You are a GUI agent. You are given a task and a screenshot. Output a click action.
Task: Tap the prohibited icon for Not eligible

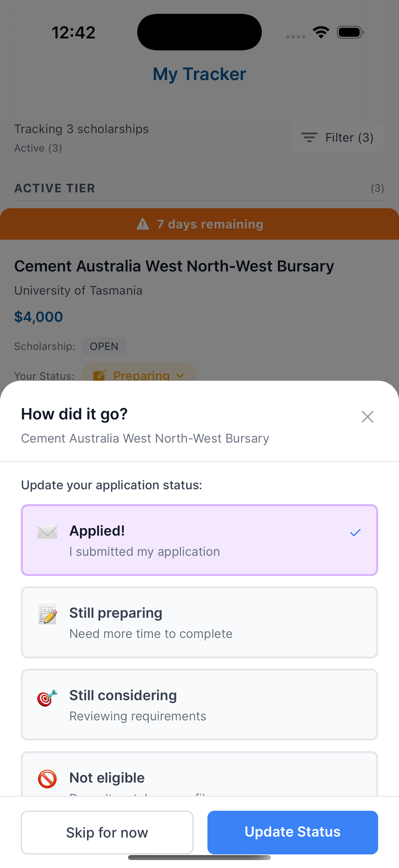(47, 779)
